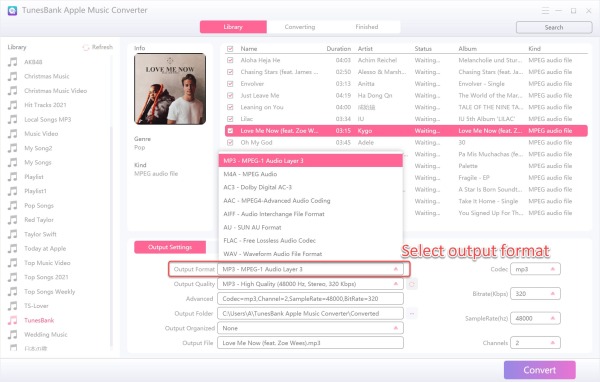Click the Output Settings tab button
The image size is (600, 382).
pos(170,247)
